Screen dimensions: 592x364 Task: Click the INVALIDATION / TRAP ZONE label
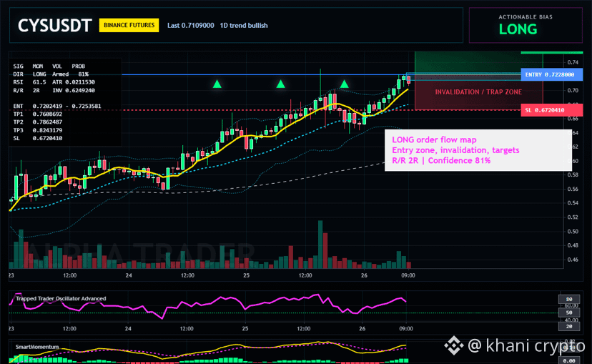tap(478, 92)
